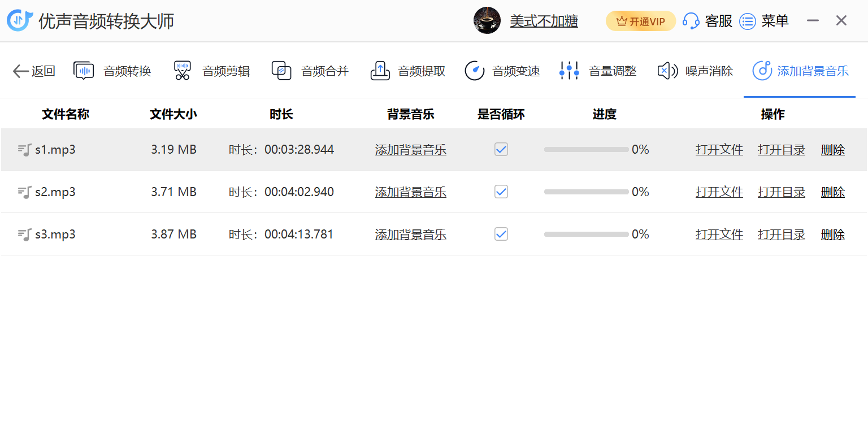Open the 菜单 menu

click(x=764, y=21)
